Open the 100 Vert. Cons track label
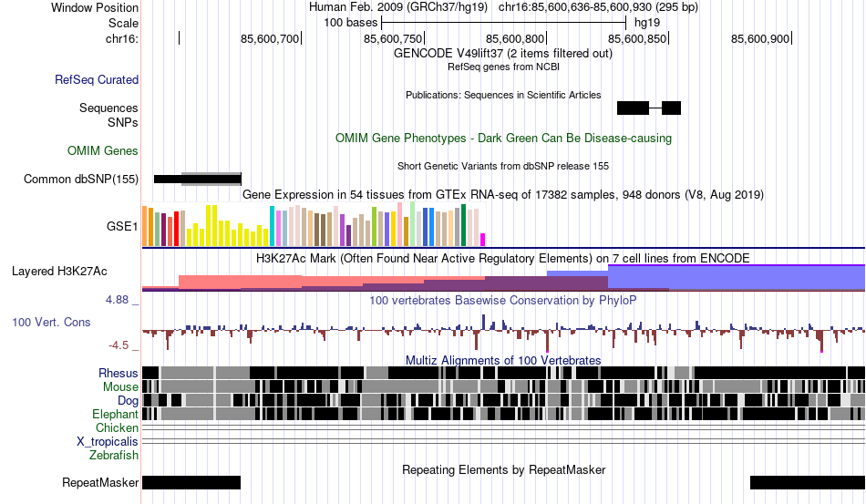This screenshot has width=866, height=504. pyautogui.click(x=51, y=322)
